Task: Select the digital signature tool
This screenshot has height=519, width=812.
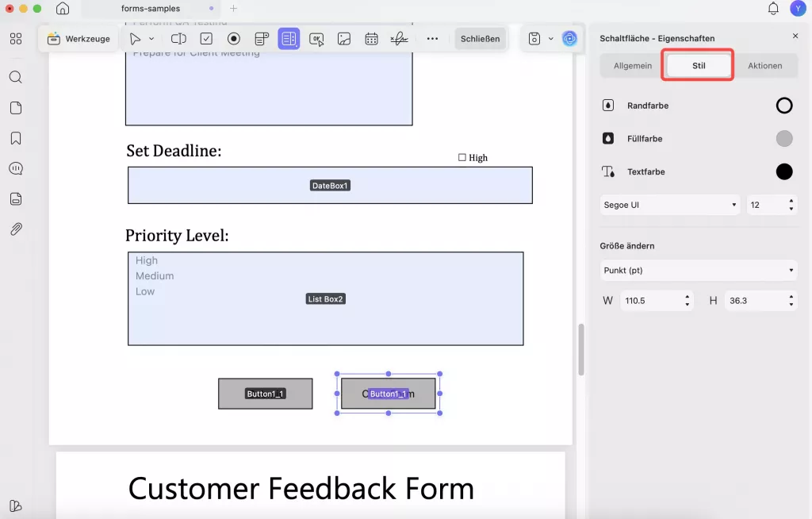Action: (400, 39)
